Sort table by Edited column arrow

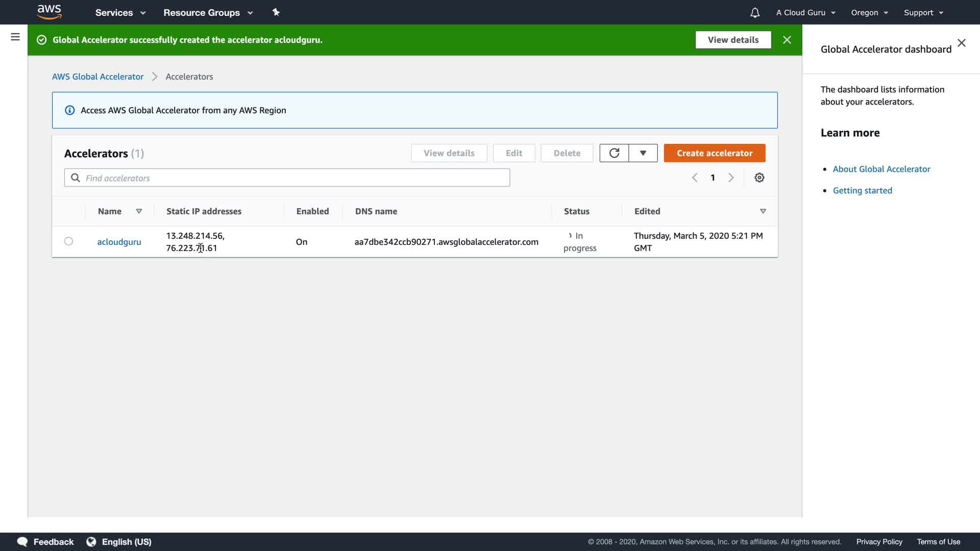pyautogui.click(x=763, y=211)
